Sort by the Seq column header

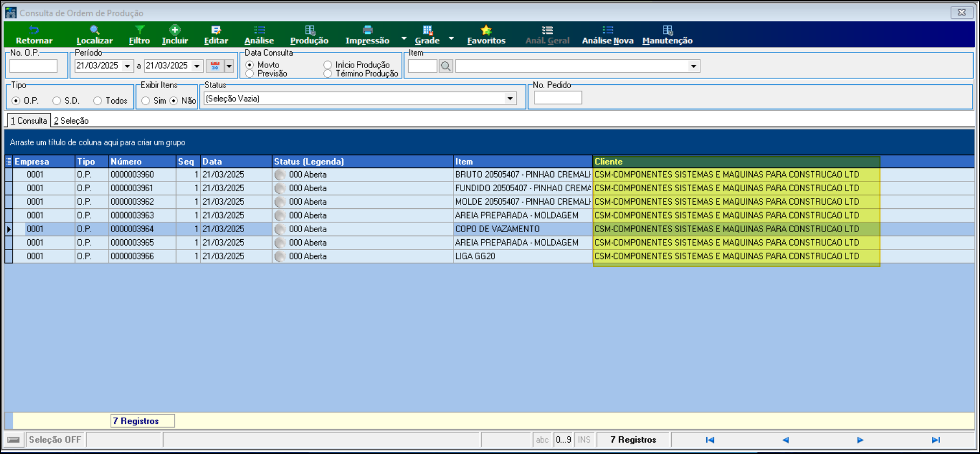pos(188,161)
